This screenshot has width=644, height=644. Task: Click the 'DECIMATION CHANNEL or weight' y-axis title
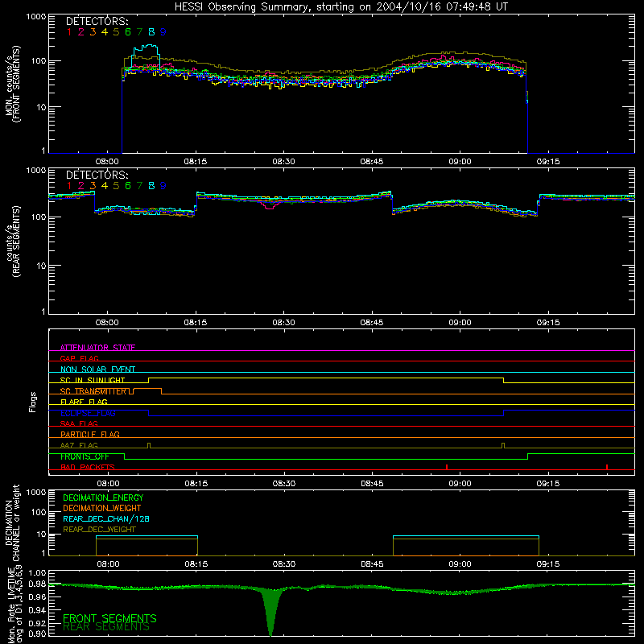(12, 522)
